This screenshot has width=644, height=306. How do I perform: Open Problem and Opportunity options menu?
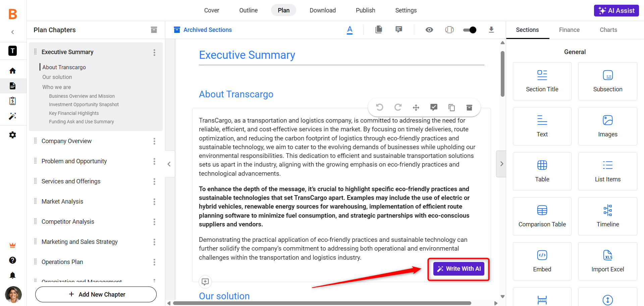point(154,162)
